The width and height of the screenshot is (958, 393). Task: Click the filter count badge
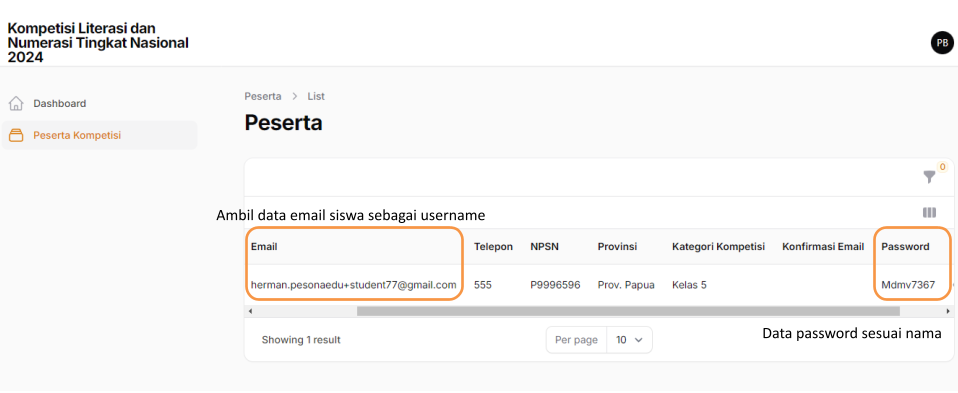click(x=942, y=166)
